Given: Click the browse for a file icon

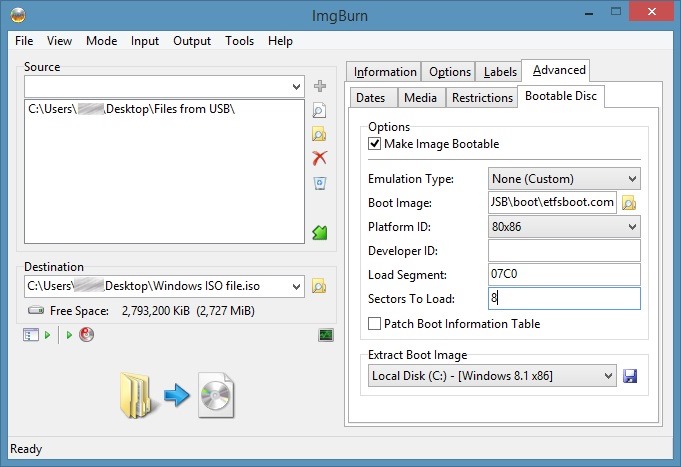Looking at the screenshot, I should (x=319, y=110).
